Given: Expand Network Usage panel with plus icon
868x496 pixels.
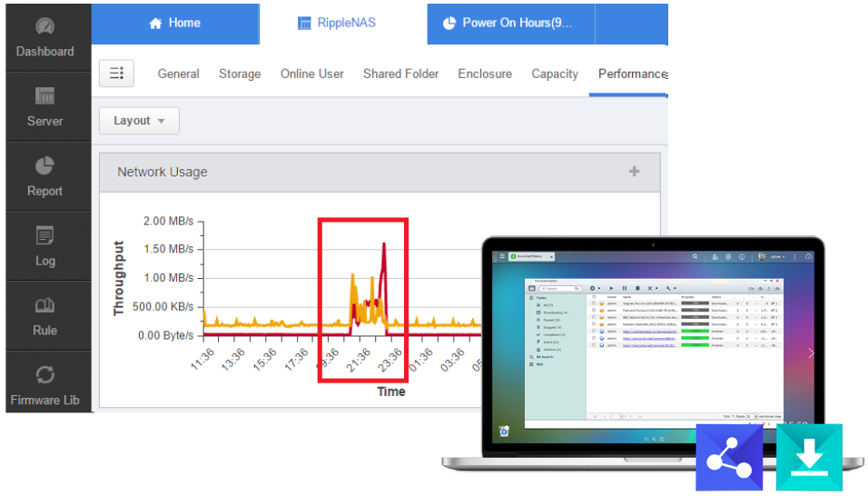Looking at the screenshot, I should pos(634,172).
